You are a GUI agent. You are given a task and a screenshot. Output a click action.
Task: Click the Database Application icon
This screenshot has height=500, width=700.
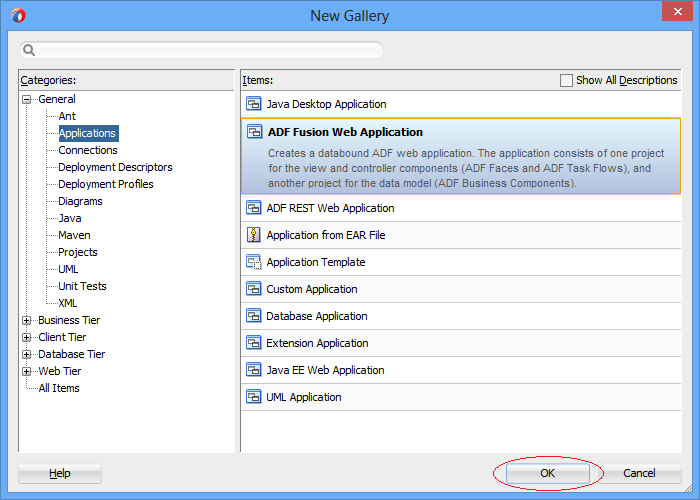point(254,316)
